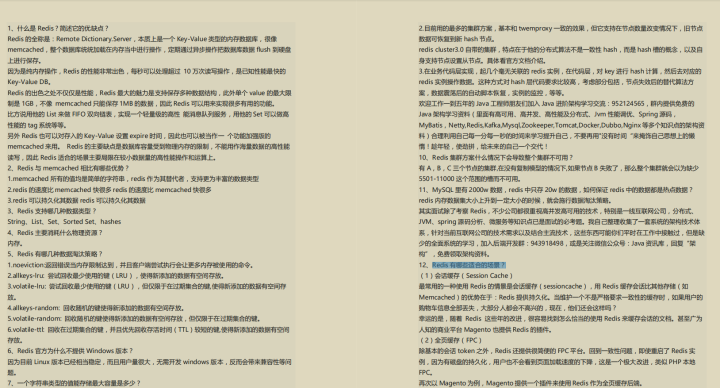Click the line starting '3.volatile-lru'
The width and height of the screenshot is (720, 388).
(146, 286)
